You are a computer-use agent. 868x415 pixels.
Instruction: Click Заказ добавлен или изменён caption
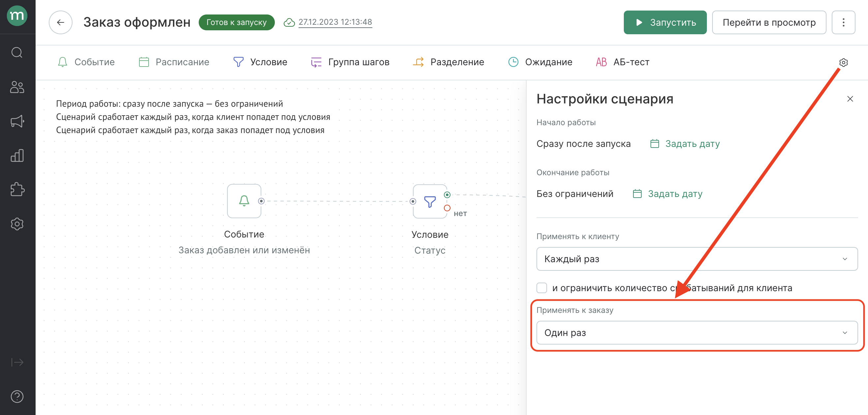tap(244, 250)
